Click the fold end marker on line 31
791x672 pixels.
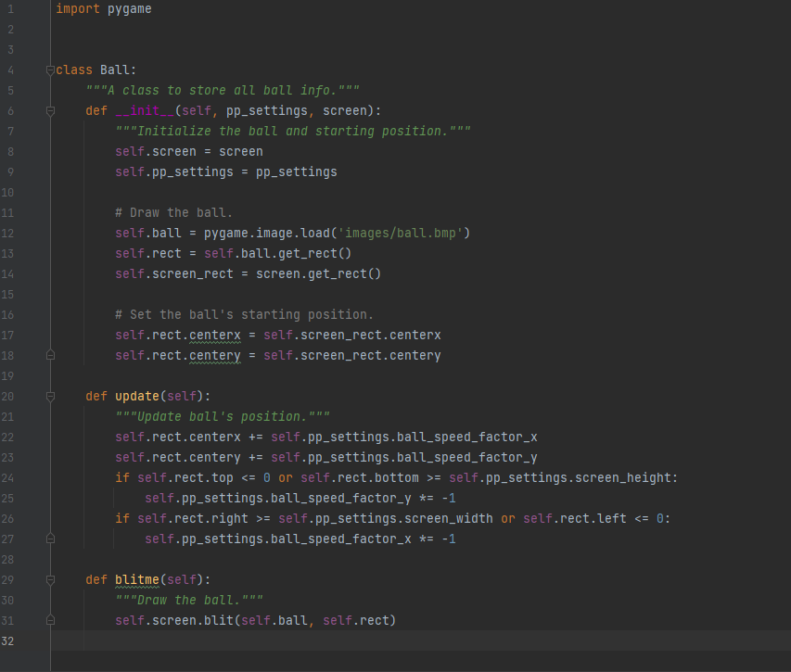50,621
